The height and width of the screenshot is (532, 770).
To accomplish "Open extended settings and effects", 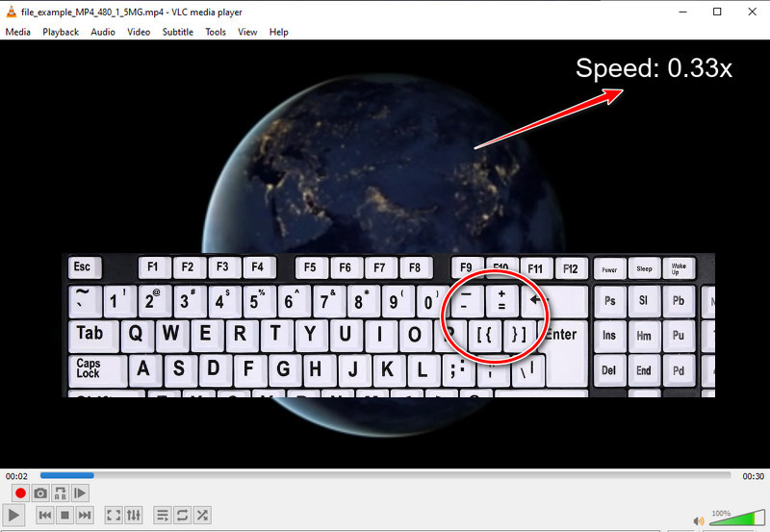I will point(134,516).
